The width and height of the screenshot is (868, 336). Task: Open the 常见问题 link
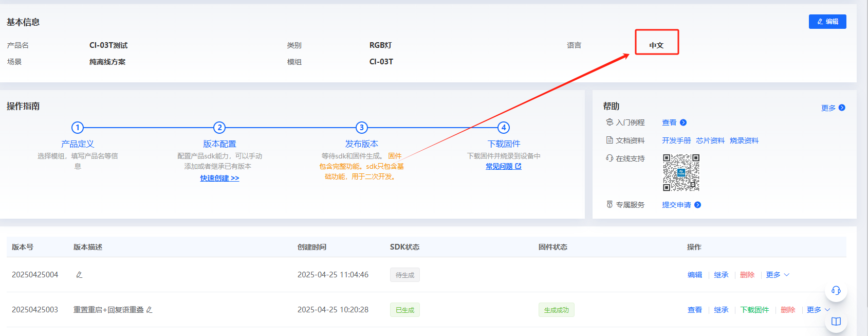pyautogui.click(x=504, y=166)
